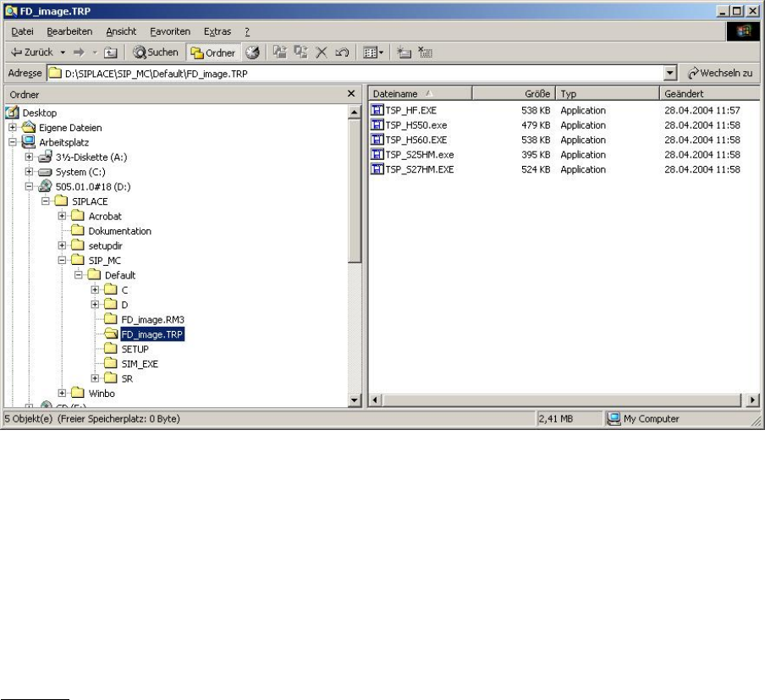This screenshot has height=700, width=765.
Task: Expand the Acrobat folder node
Action: tap(63, 216)
